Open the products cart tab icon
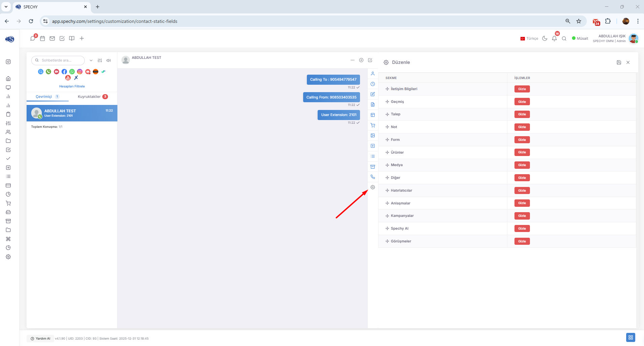Screen dimensions: 644x346 (x=372, y=125)
